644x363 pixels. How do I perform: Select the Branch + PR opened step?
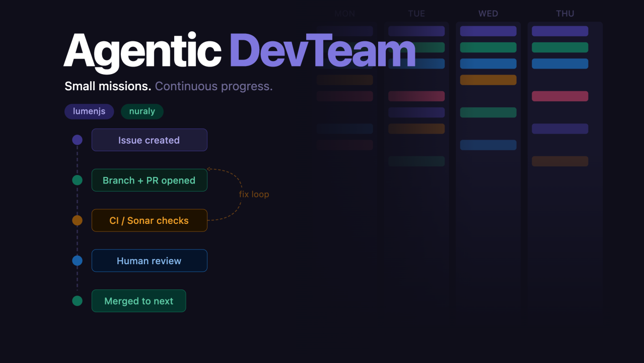(x=149, y=180)
